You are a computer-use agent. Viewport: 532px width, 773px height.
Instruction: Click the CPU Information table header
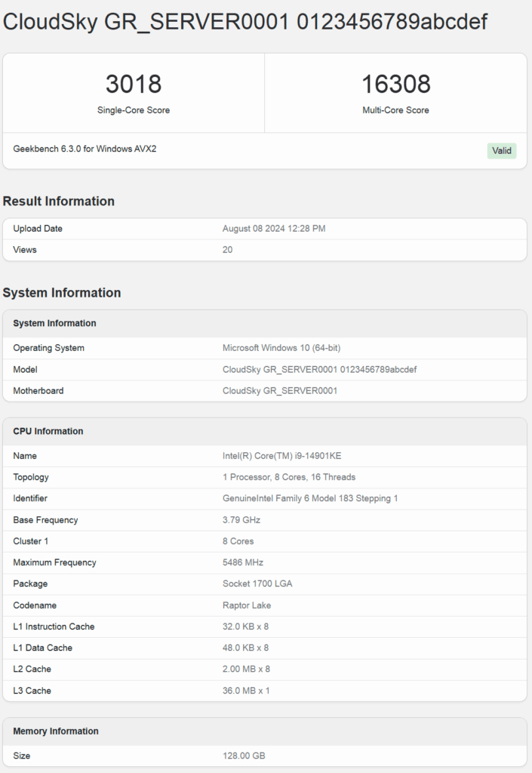point(265,431)
